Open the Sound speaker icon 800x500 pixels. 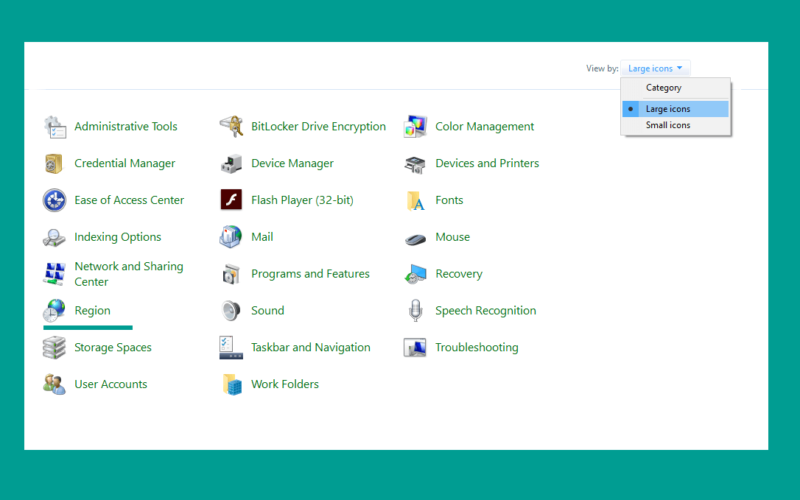(x=231, y=310)
